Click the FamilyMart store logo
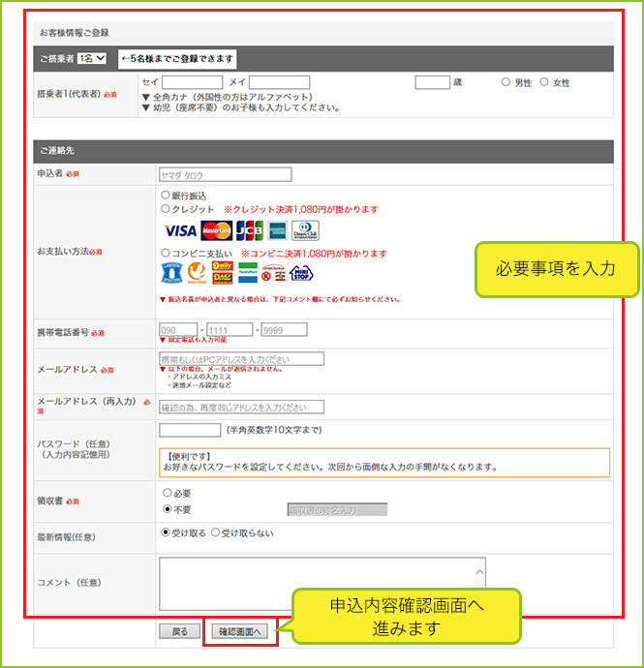644x668 pixels. coord(248,273)
